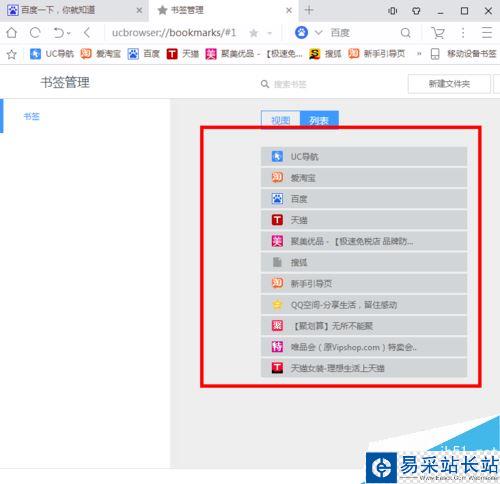Open the dropdown arrow beside the undo icon

coord(69,33)
